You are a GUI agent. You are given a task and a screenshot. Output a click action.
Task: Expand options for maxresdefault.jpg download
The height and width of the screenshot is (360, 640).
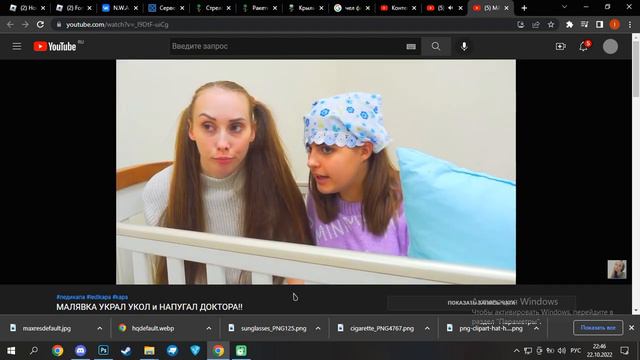click(x=100, y=328)
